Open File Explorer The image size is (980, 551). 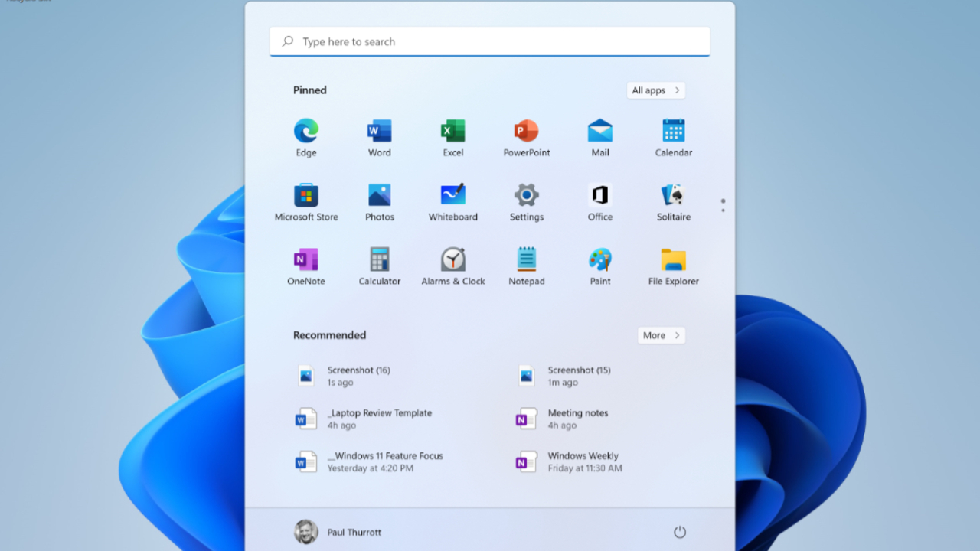click(674, 266)
